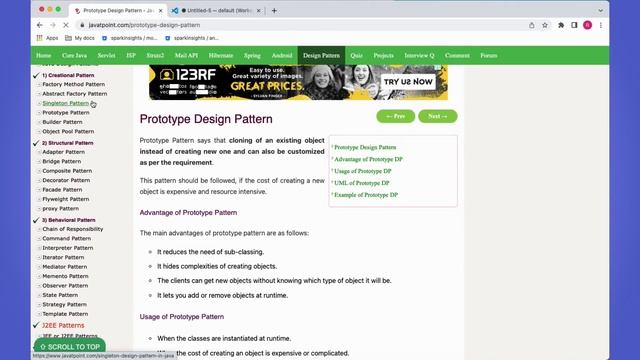The image size is (640, 360).
Task: Open Composite Pattern sidebar link
Action: pos(67,171)
